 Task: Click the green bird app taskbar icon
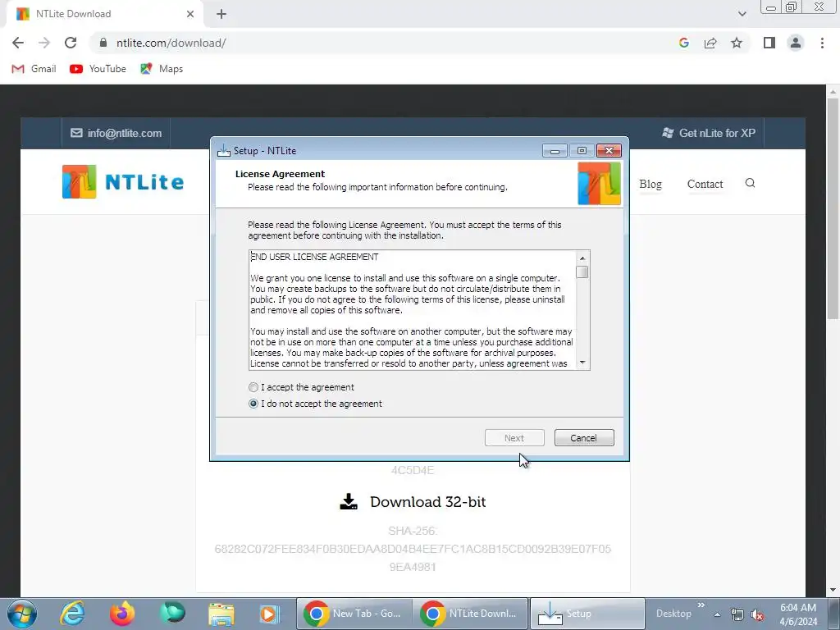(172, 614)
